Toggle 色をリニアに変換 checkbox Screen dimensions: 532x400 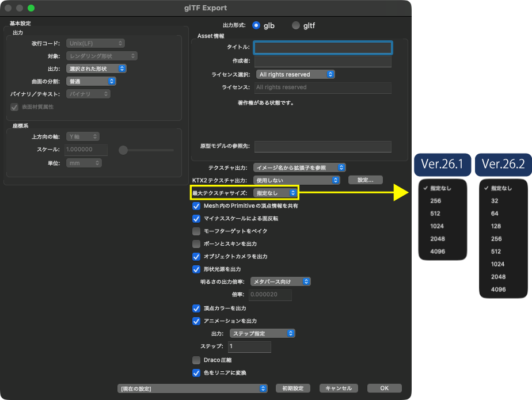[196, 372]
